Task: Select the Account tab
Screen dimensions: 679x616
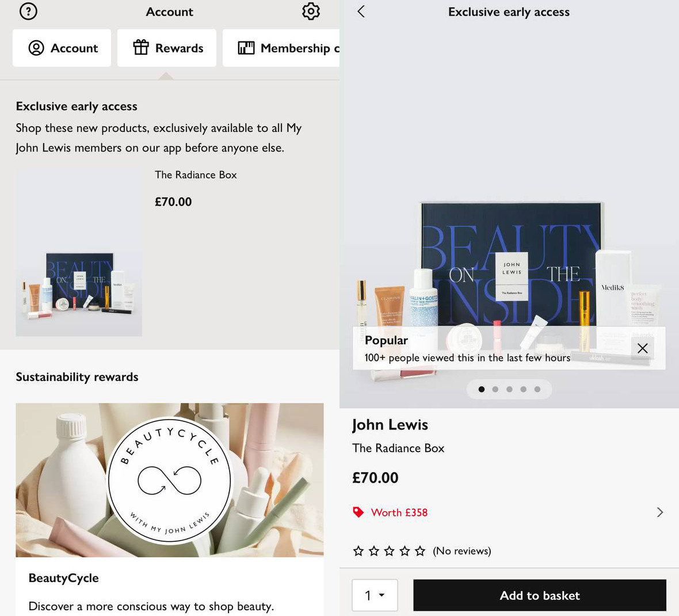Action: tap(62, 48)
